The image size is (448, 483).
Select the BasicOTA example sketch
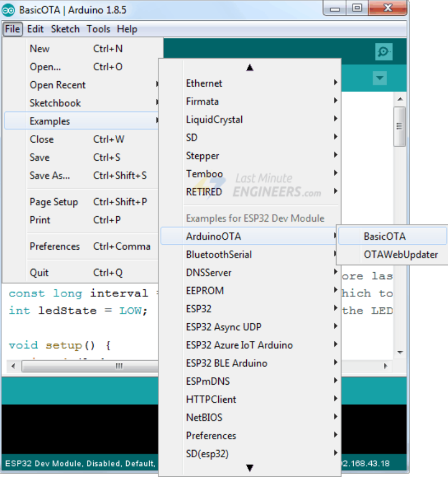(384, 237)
